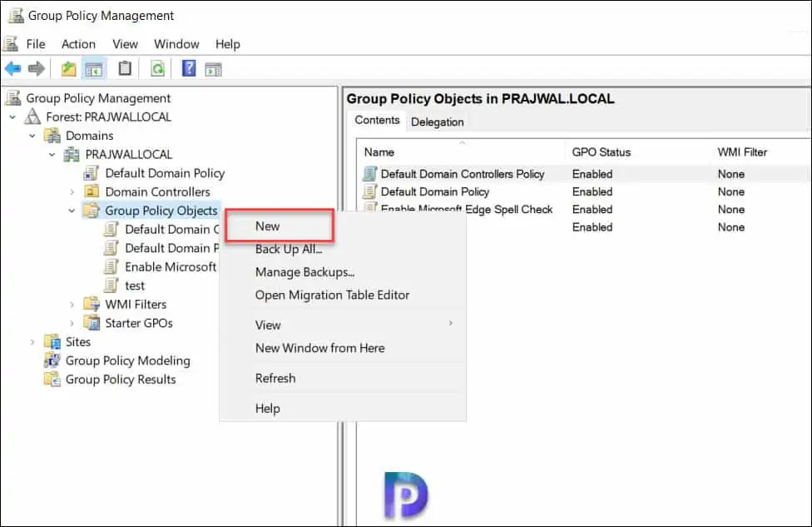Click the WMI Filters folder icon
The height and width of the screenshot is (527, 812).
click(92, 304)
